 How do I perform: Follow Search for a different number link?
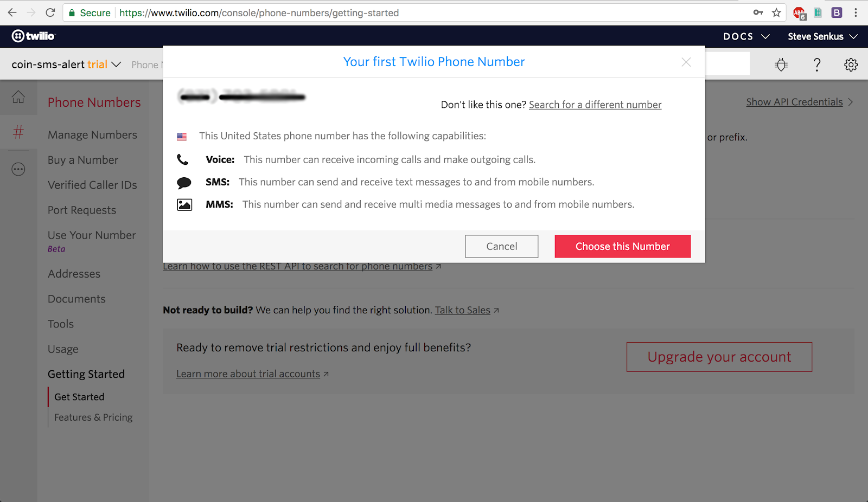[x=595, y=105]
